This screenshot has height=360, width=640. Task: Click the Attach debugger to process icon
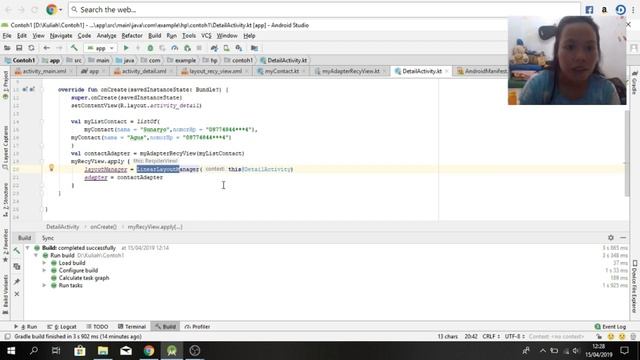(187, 48)
